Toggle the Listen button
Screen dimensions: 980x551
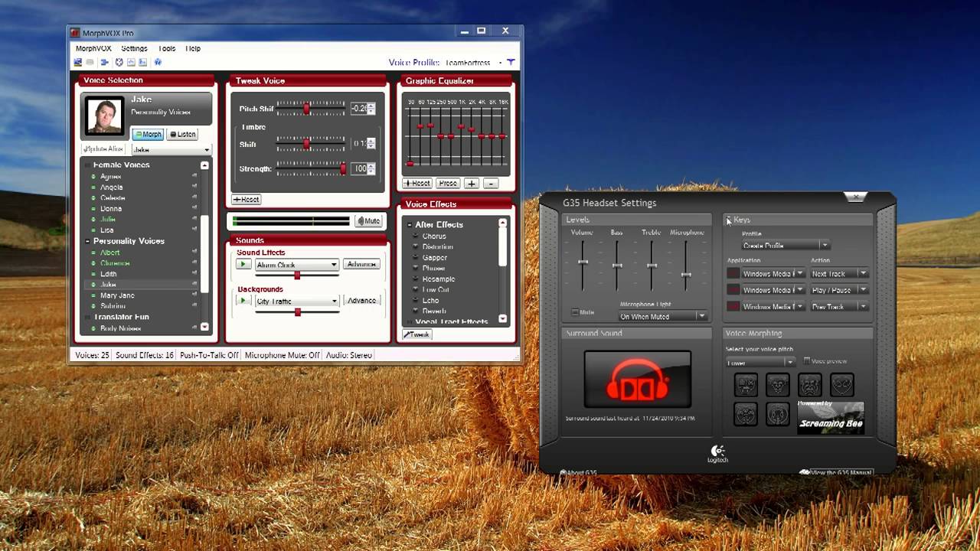click(182, 134)
